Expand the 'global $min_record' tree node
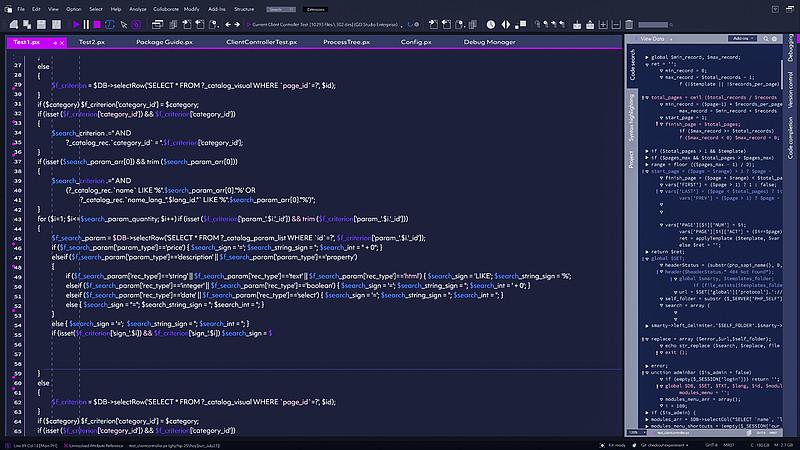This screenshot has height=450, width=800. [647, 57]
